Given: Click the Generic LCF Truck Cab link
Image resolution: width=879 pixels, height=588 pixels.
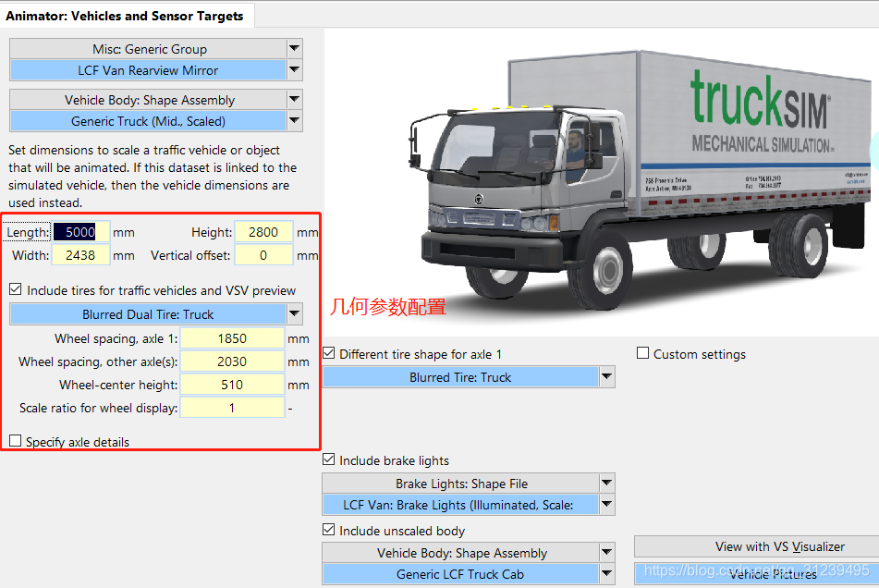Looking at the screenshot, I should (x=461, y=574).
